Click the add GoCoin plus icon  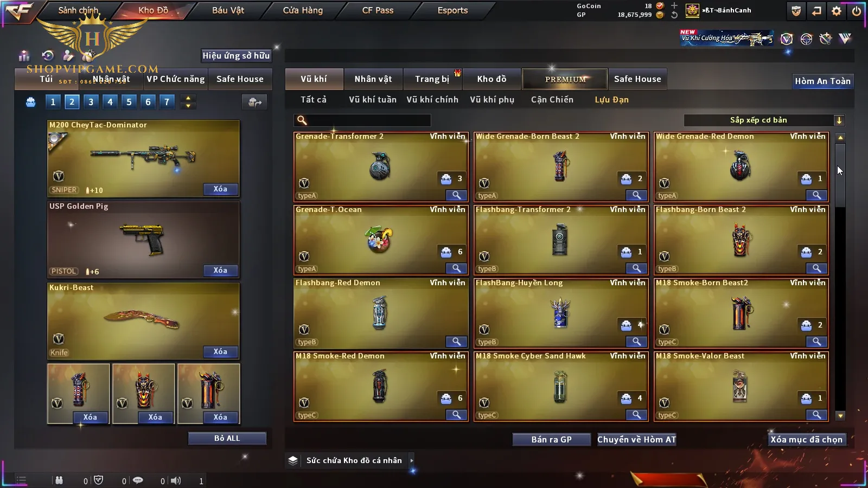[674, 5]
